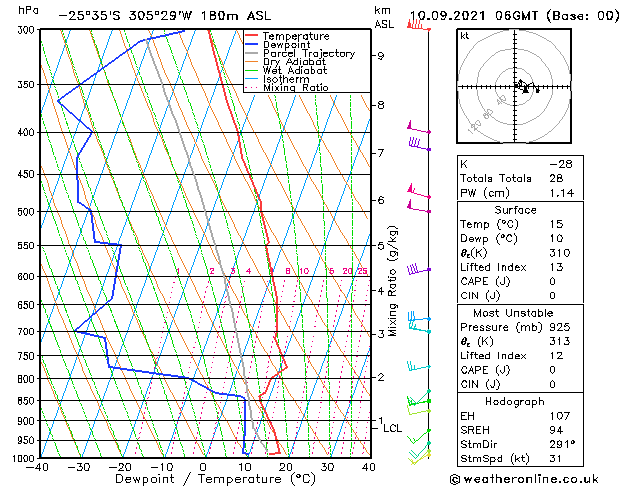Click the 9 km altitude label
Viewport: 629px width, 486px height.
pyautogui.click(x=380, y=55)
